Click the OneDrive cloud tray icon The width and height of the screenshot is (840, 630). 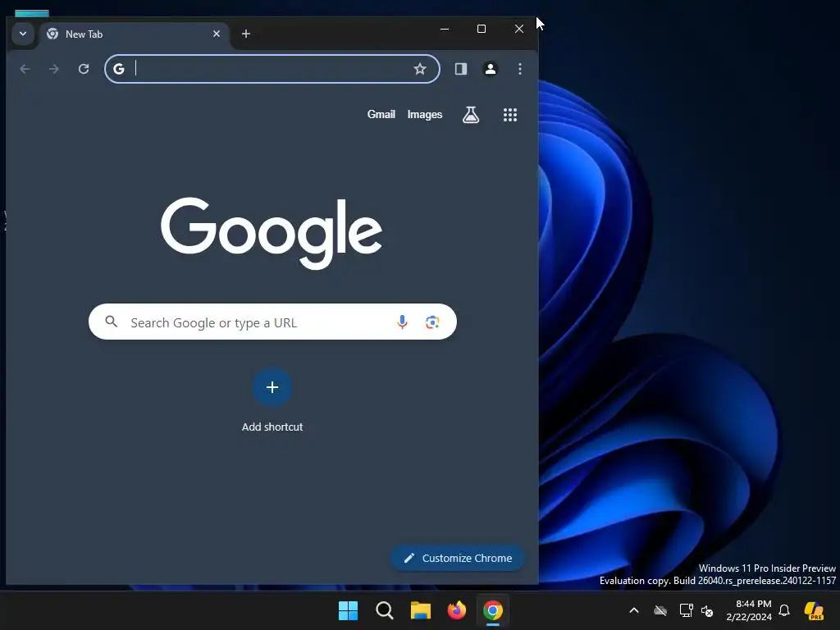660,610
